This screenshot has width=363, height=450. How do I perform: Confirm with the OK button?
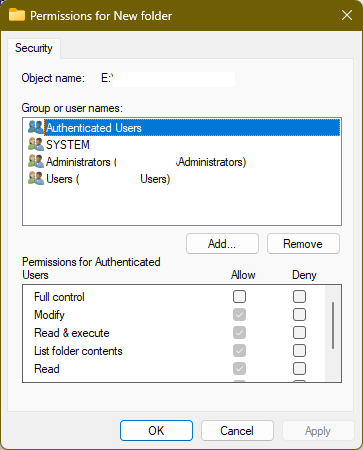[156, 431]
